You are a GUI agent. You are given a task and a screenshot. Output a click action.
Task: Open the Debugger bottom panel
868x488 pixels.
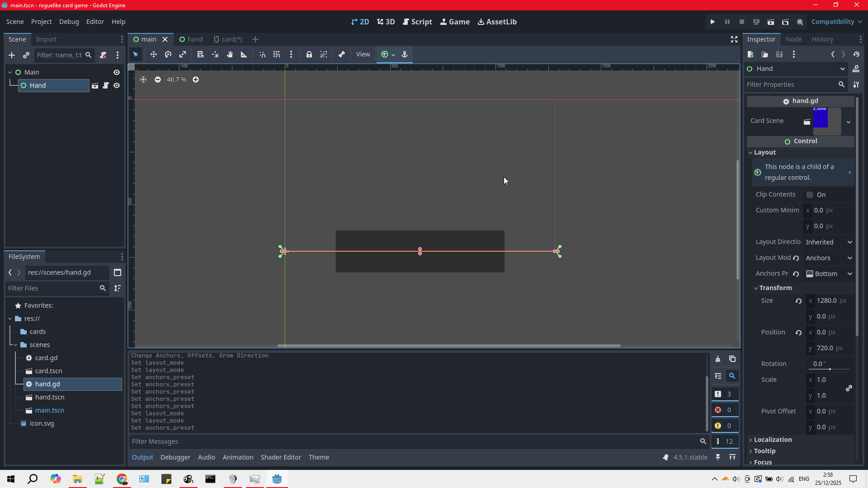pyautogui.click(x=175, y=457)
